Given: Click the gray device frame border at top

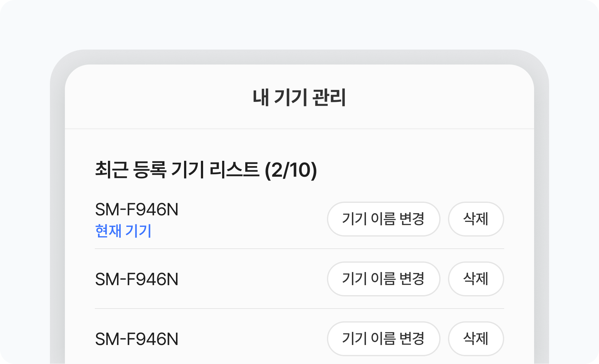Looking at the screenshot, I should click(299, 57).
